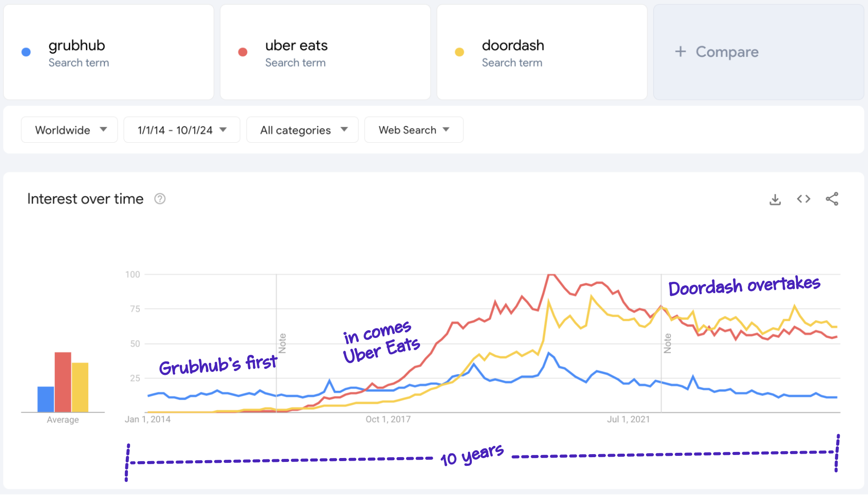The image size is (868, 495).
Task: Open the 1/1/14 - 10/1/24 date range dropdown
Action: pos(182,130)
